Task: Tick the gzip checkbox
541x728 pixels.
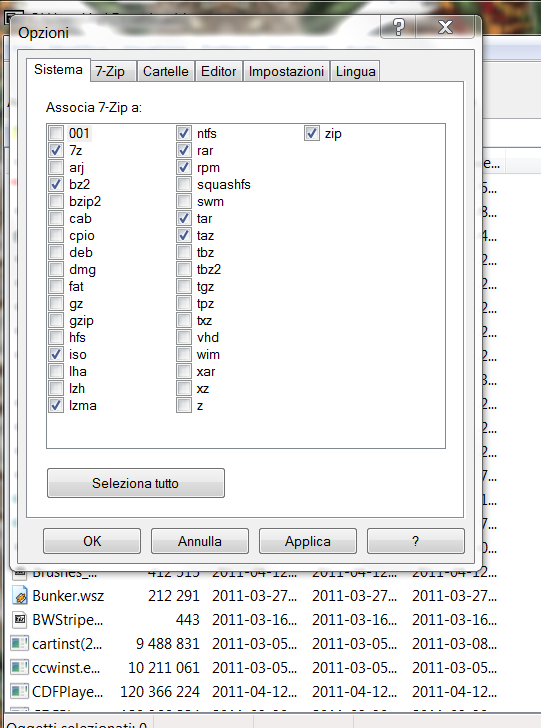Action: coord(56,320)
